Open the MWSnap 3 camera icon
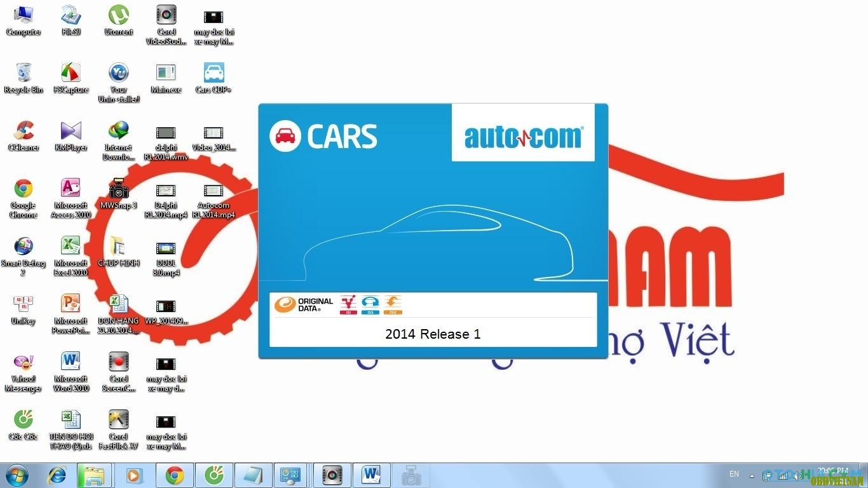Screen dimensions: 868x488 click(118, 189)
